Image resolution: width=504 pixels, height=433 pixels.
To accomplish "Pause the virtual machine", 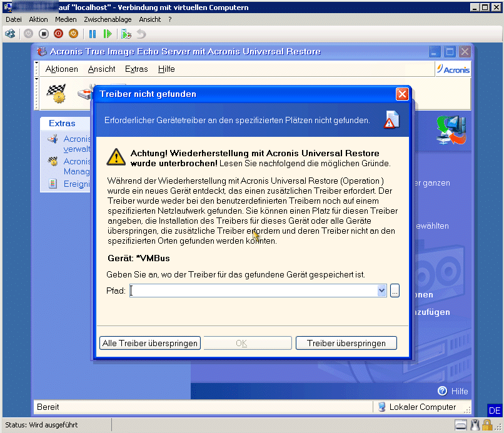I will point(93,34).
